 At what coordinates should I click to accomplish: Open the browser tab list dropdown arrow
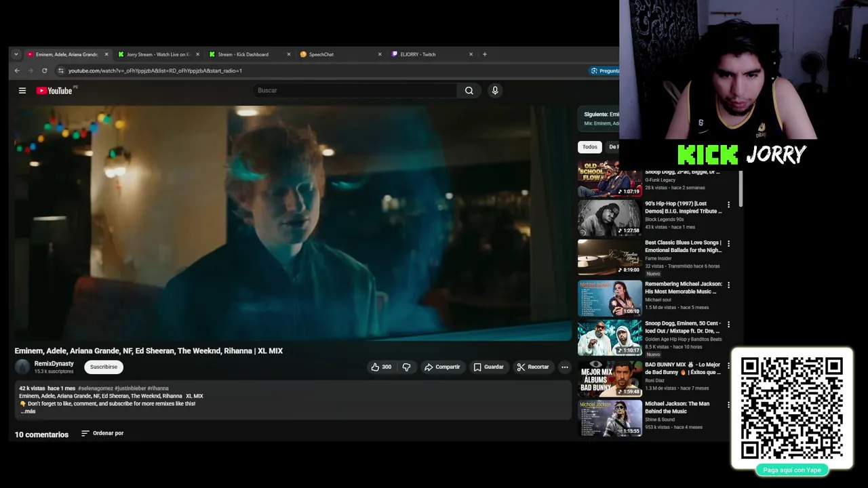[x=16, y=54]
